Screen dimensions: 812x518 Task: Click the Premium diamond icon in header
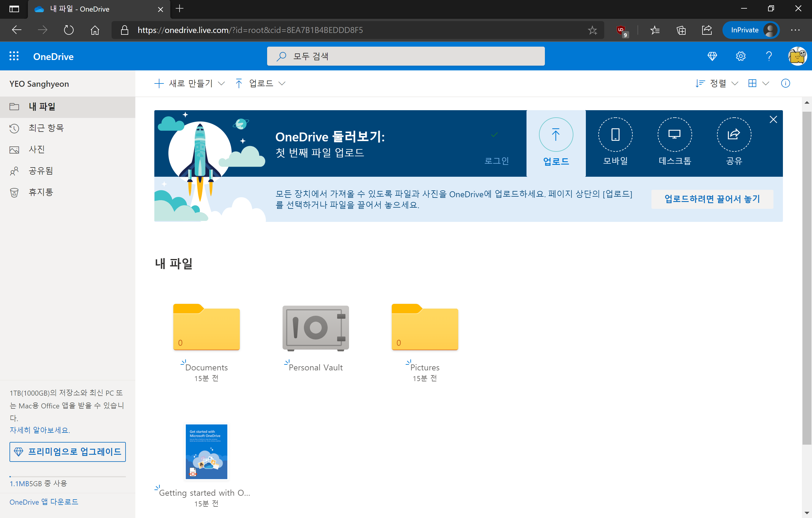tap(712, 56)
